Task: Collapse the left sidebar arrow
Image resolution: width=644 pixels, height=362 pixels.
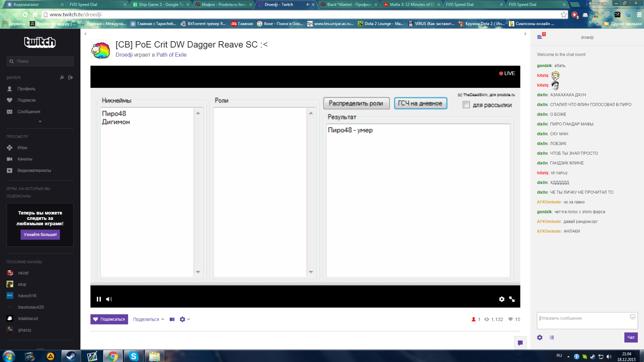Action: [85, 34]
